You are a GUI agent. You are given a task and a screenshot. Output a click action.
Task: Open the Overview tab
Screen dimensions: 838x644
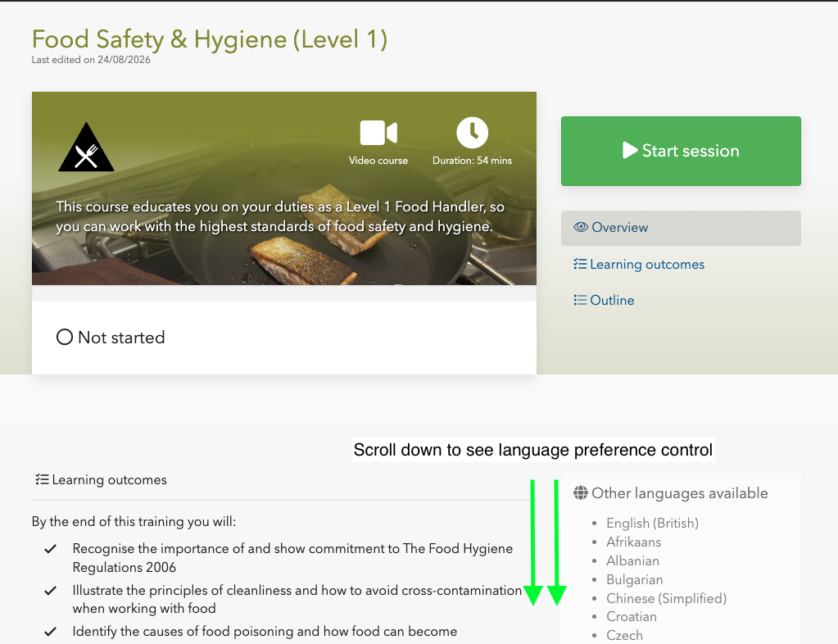pyautogui.click(x=681, y=228)
